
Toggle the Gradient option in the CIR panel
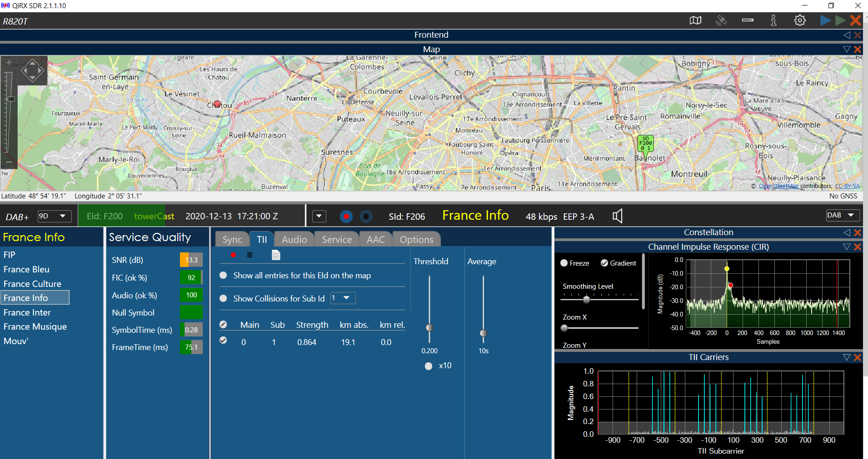604,263
